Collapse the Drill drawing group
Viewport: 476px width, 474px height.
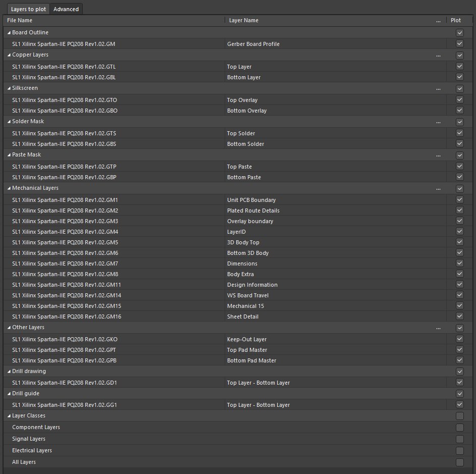9,372
